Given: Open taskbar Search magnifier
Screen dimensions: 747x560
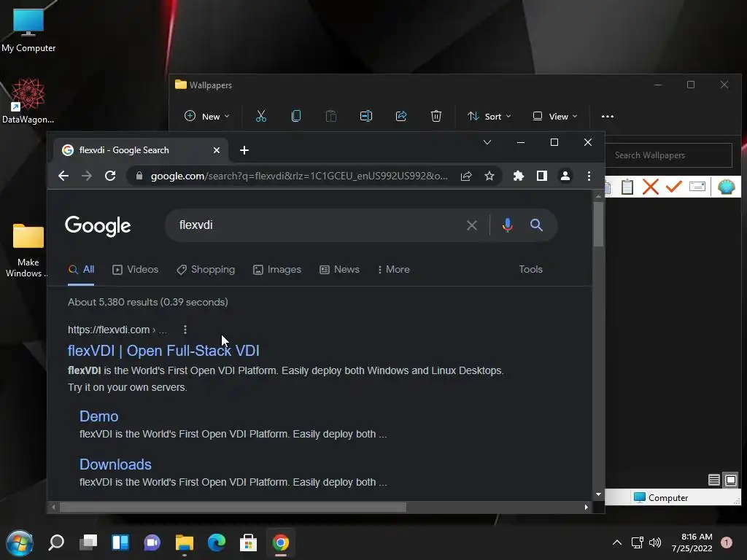Looking at the screenshot, I should (x=56, y=542).
